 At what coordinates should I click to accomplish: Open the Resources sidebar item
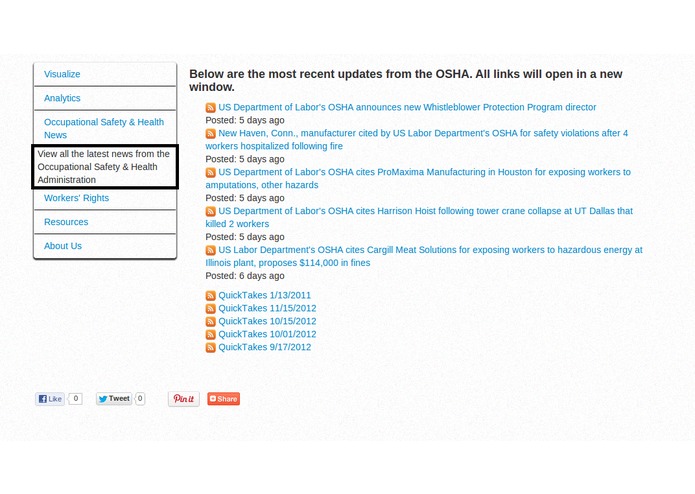(105, 222)
